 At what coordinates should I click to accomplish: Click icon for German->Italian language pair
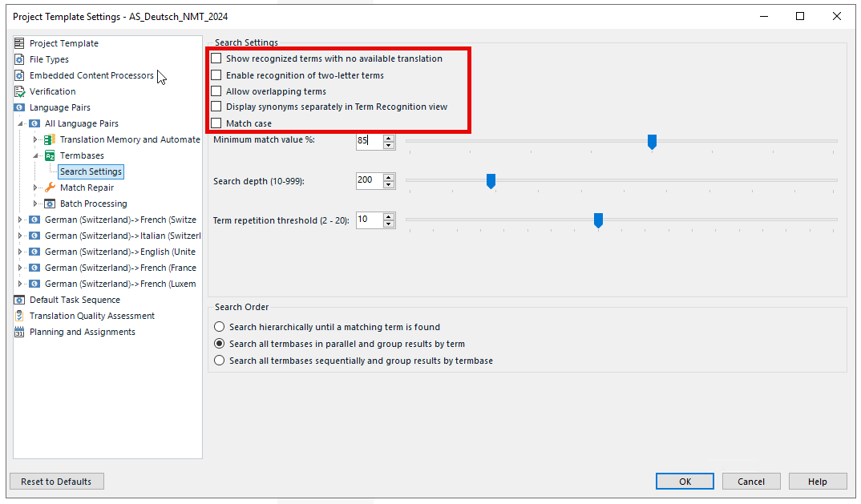[x=34, y=236]
